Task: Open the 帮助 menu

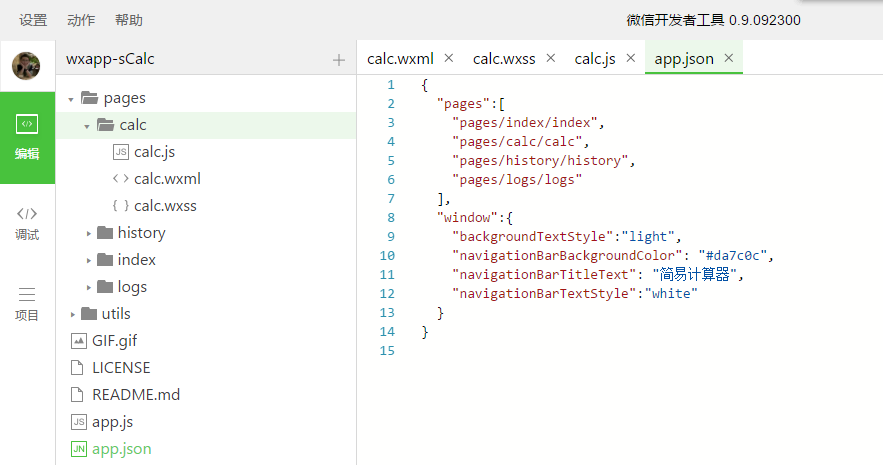Action: (129, 20)
